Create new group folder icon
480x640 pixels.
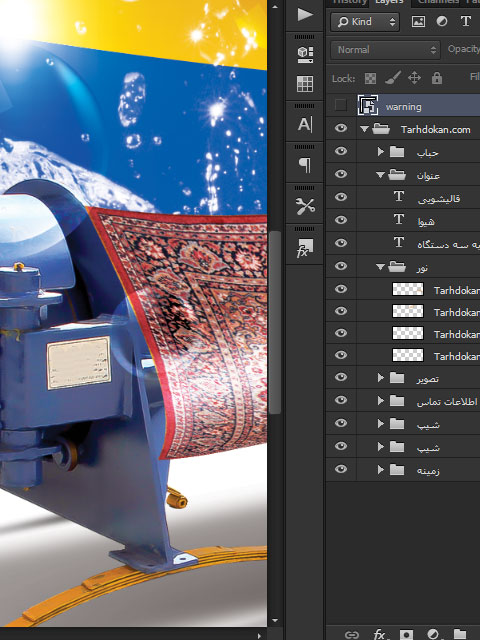click(460, 634)
